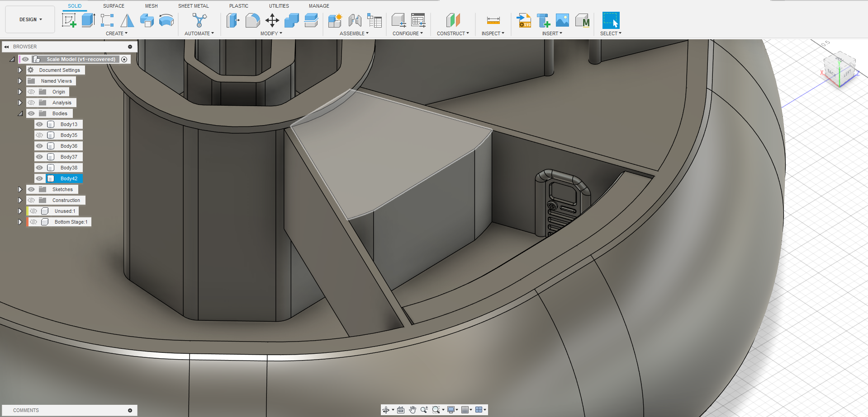
Task: Open the Create menu dropdown
Action: [x=117, y=33]
